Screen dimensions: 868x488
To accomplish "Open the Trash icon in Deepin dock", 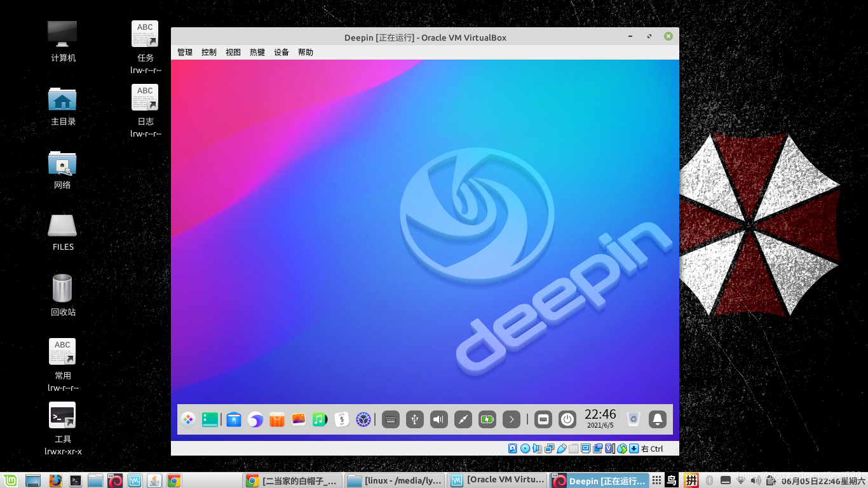I will (633, 419).
